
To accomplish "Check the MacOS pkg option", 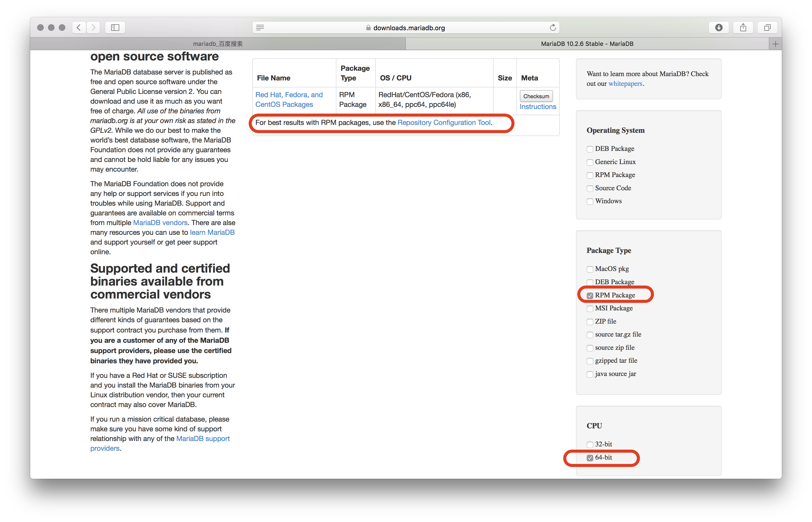I will pos(590,269).
